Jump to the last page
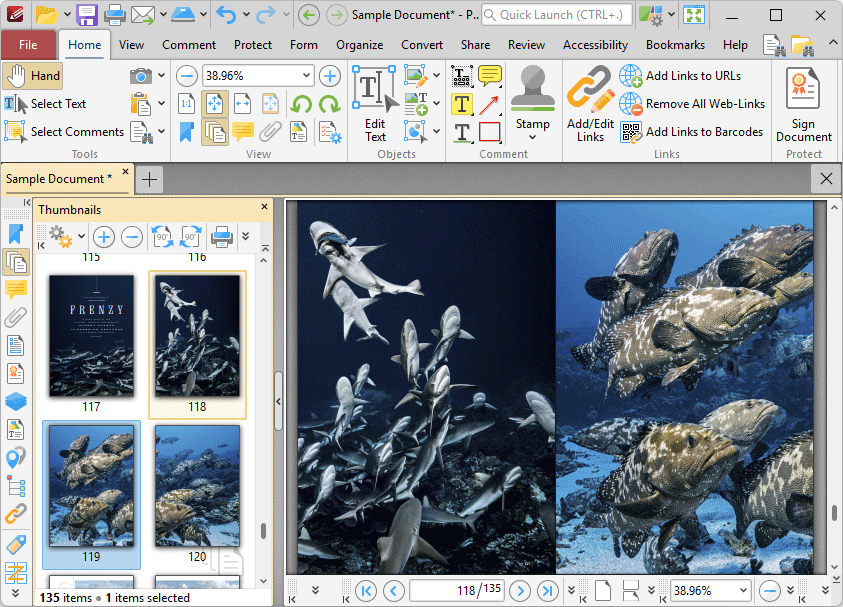Viewport: 843px width, 607px height. click(547, 590)
